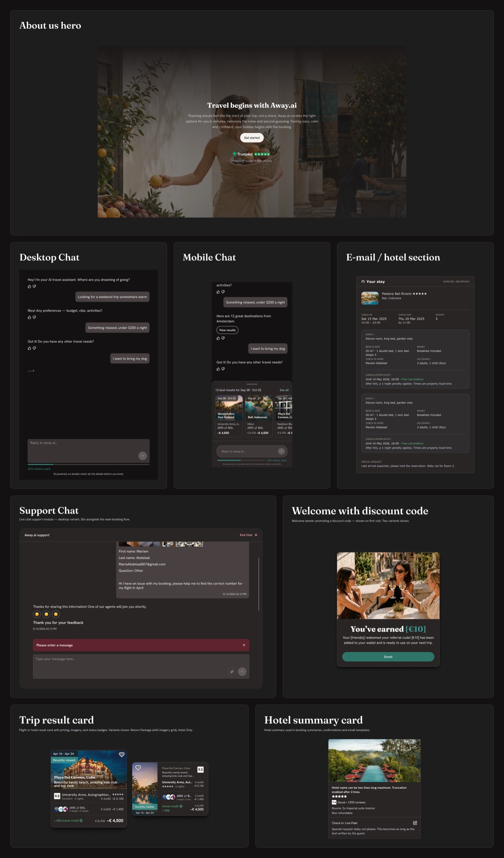Screen dimensions: 504x858
Task: Thumbs up desktop 'Got it!' message
Action: click(x=29, y=348)
